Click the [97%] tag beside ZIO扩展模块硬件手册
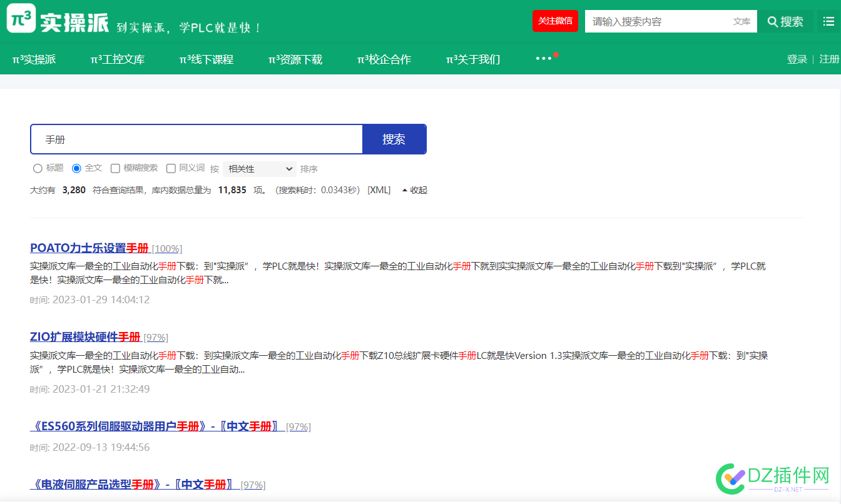Image resolution: width=841 pixels, height=504 pixels. point(156,338)
